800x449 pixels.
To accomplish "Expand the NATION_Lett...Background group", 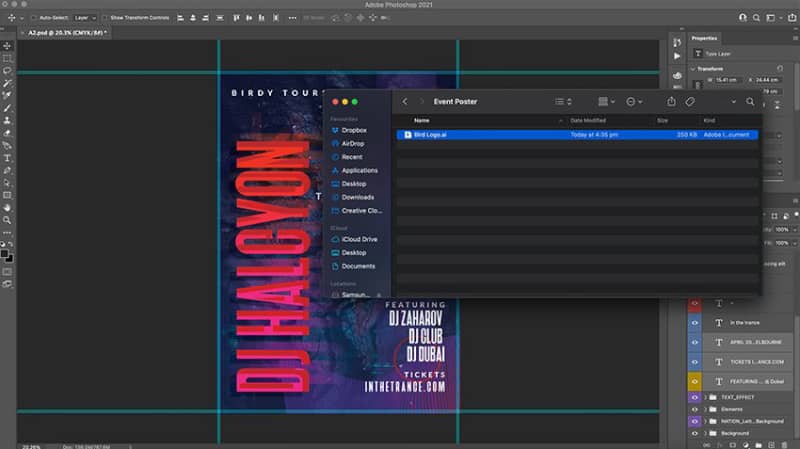I will tap(706, 421).
